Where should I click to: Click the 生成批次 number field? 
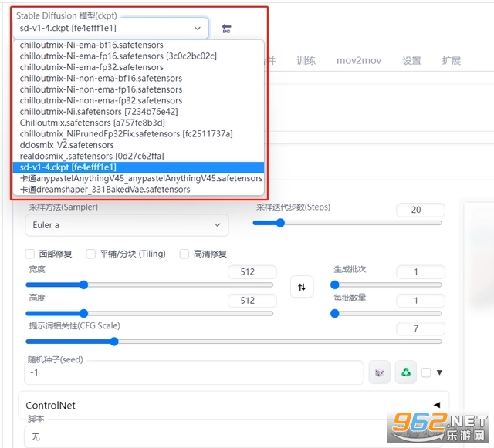point(421,271)
